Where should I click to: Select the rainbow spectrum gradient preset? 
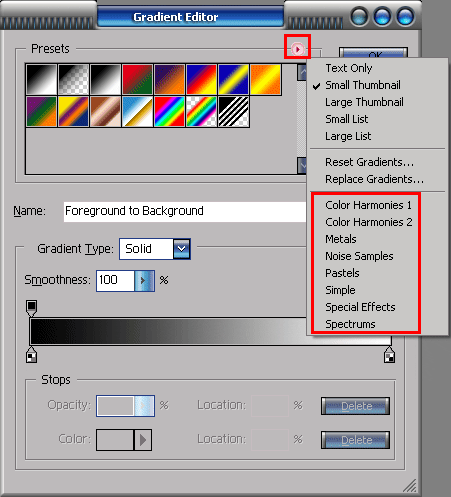point(169,112)
